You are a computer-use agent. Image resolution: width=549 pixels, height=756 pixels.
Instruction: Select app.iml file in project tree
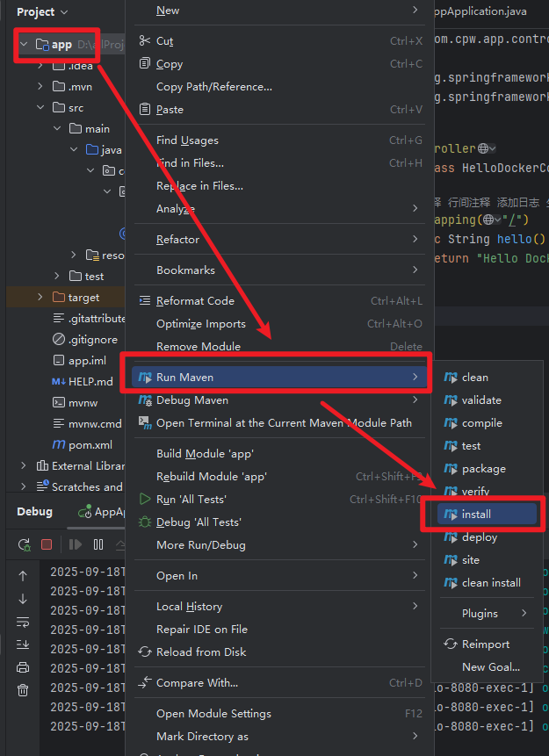[79, 361]
